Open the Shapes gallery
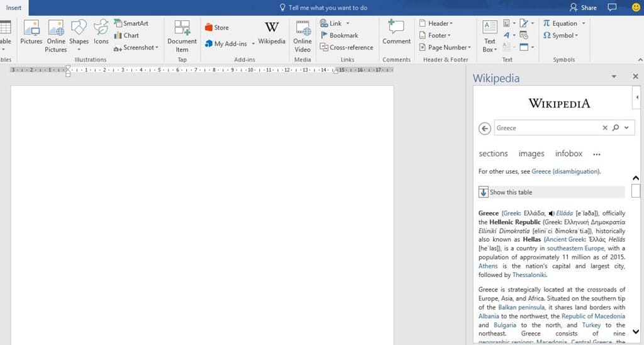This screenshot has width=644, height=345. pos(79,35)
